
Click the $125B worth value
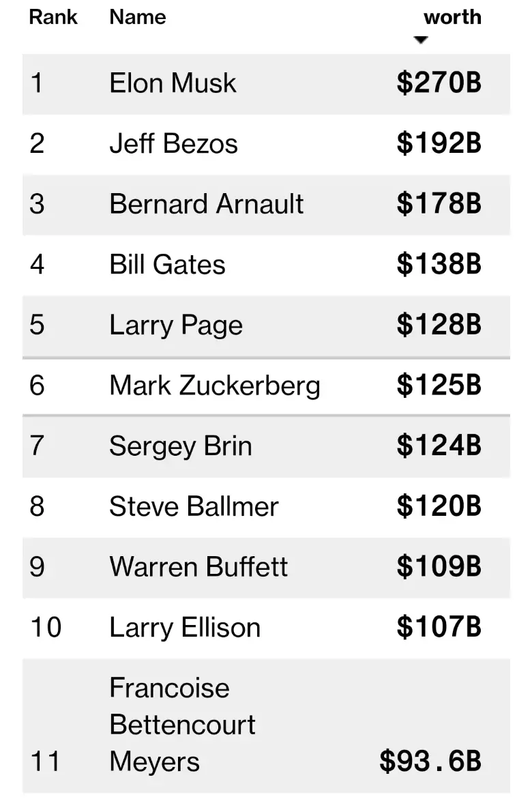(439, 386)
